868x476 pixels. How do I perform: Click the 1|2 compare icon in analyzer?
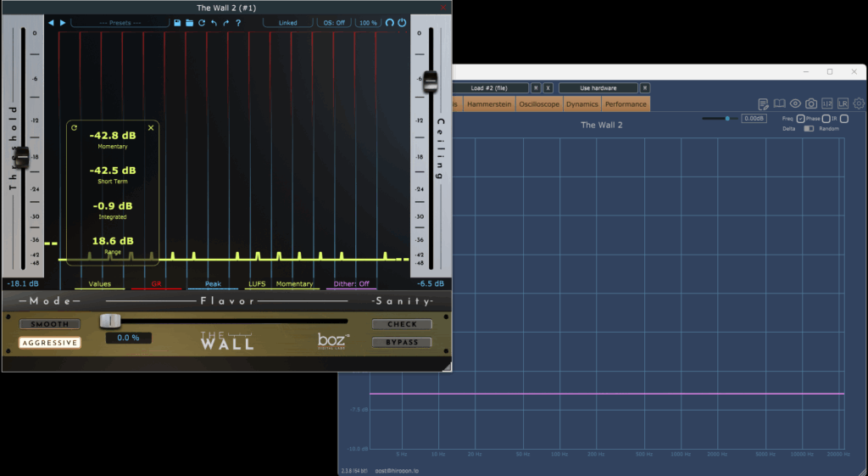pyautogui.click(x=827, y=104)
